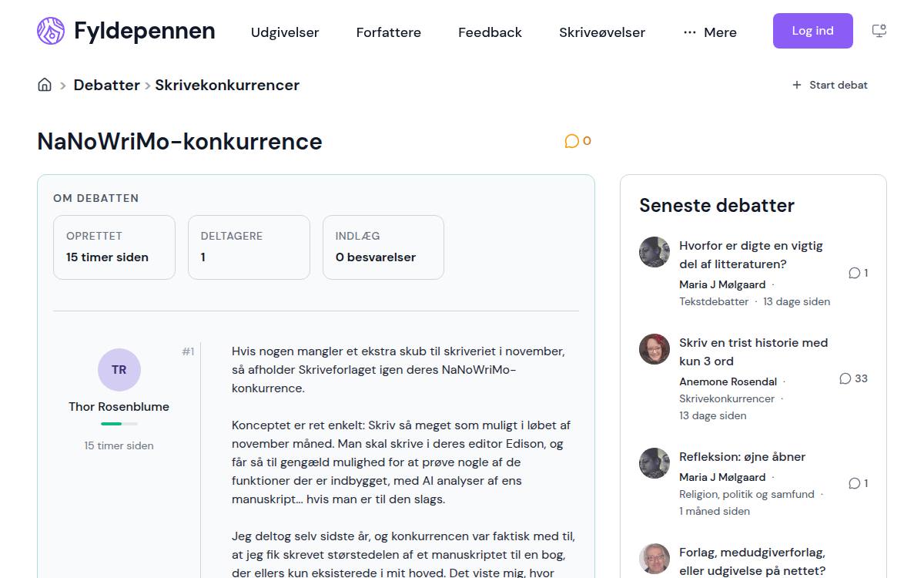Screen dimensions: 924x578
Task: Click the Indlæg 0 besvarelser card
Action: [x=383, y=247]
